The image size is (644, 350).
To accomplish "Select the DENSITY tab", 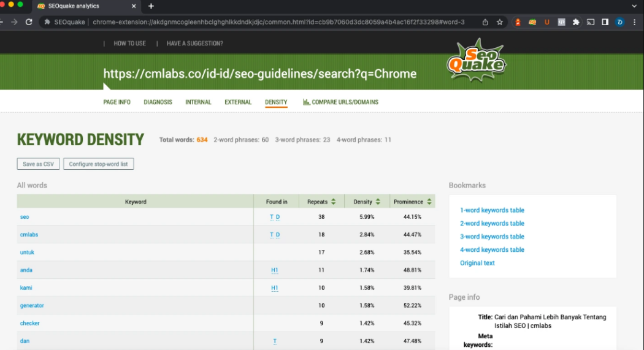I will point(276,102).
